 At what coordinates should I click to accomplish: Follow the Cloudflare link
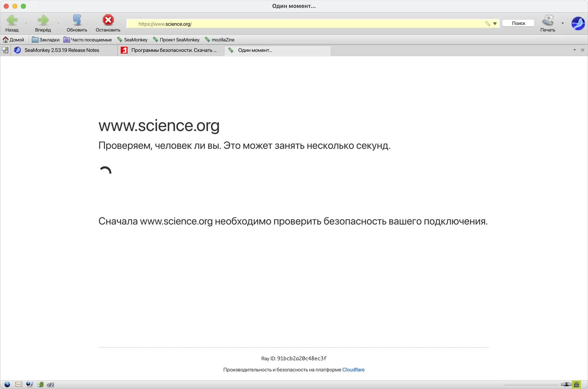click(354, 370)
